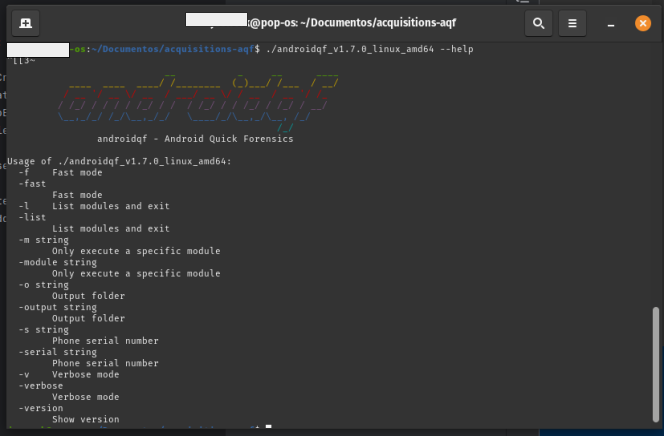Click the 'Usage of ./androidqf' line
Viewport: 664px width, 436px height.
pyautogui.click(x=119, y=161)
